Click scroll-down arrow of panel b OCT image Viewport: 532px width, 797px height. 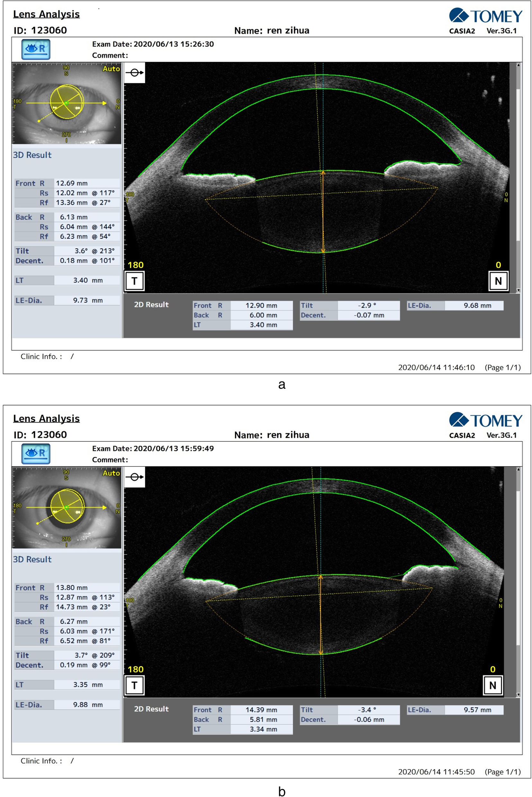pos(518,695)
